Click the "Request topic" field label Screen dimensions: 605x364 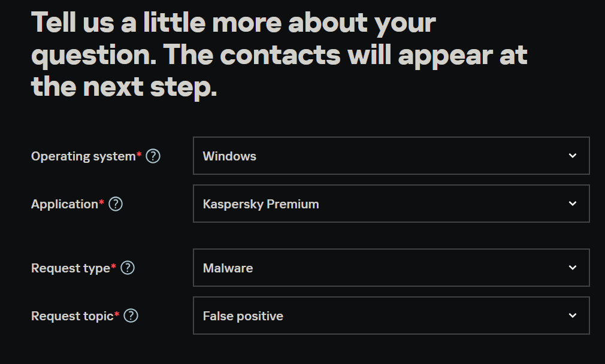tap(72, 316)
